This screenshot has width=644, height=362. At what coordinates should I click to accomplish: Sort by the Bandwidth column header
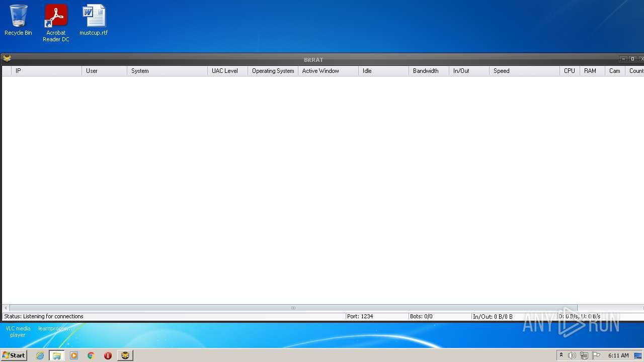(429, 71)
